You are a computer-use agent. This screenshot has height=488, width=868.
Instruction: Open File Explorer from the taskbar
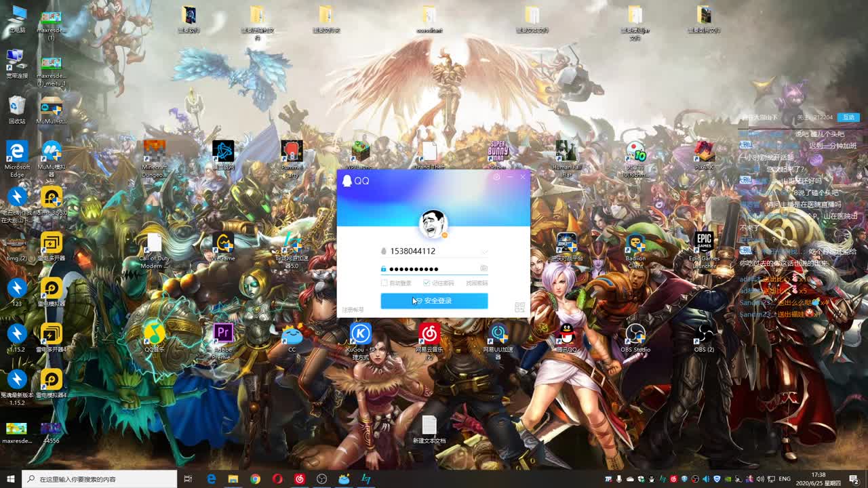pos(233,479)
